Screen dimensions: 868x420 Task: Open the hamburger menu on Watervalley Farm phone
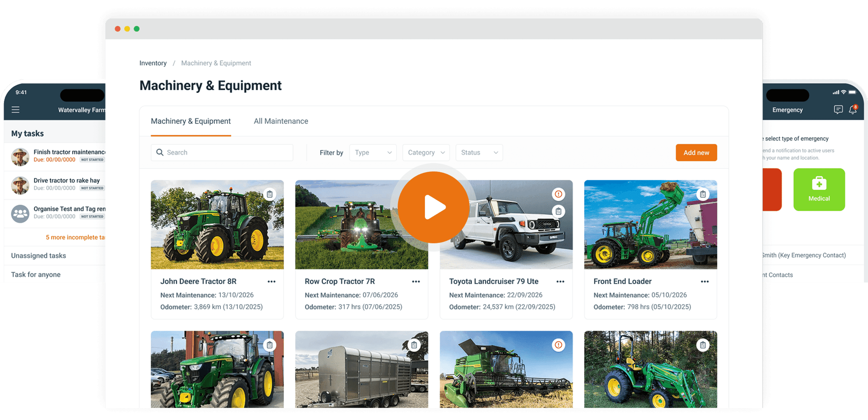[x=16, y=110]
